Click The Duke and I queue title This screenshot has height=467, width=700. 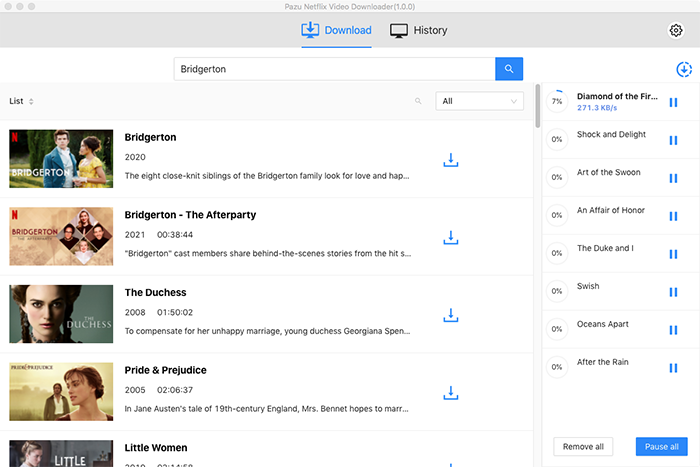click(605, 248)
